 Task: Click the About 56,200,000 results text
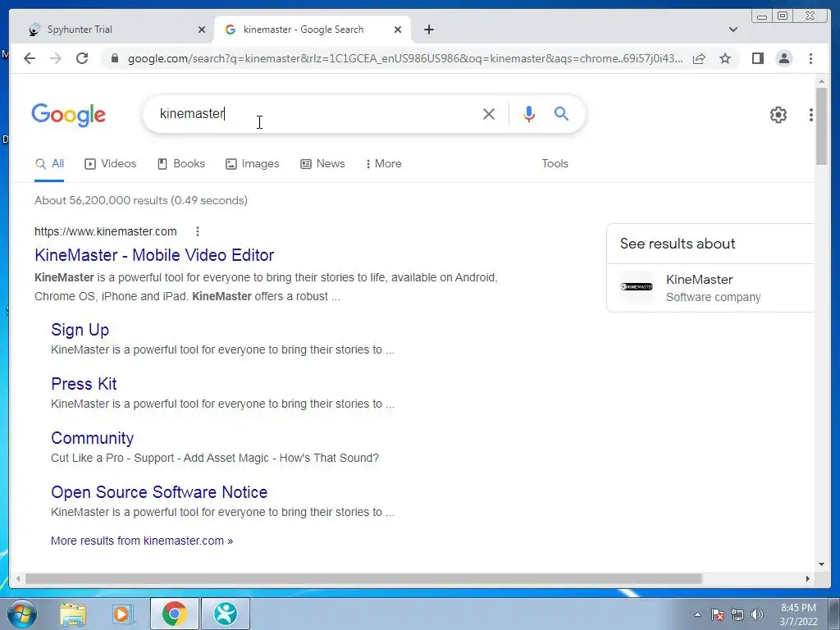(141, 200)
